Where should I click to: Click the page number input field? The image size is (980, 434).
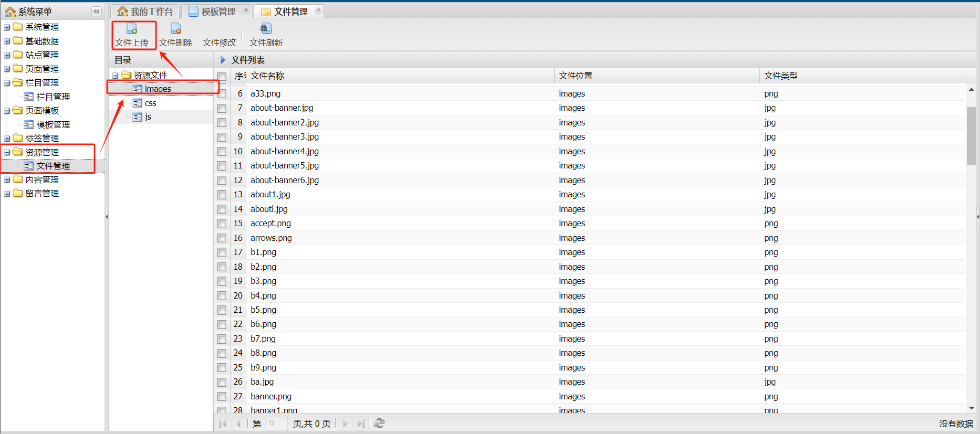(276, 424)
